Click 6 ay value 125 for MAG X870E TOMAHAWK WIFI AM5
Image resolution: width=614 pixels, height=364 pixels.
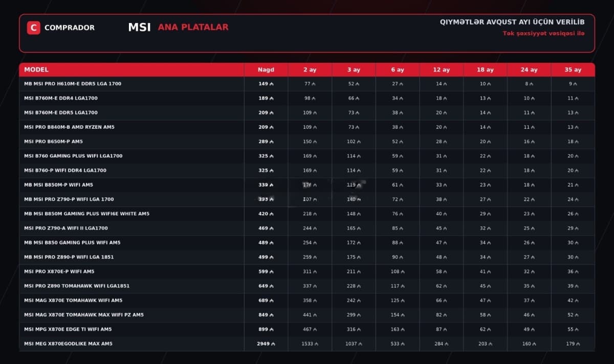[398, 300]
